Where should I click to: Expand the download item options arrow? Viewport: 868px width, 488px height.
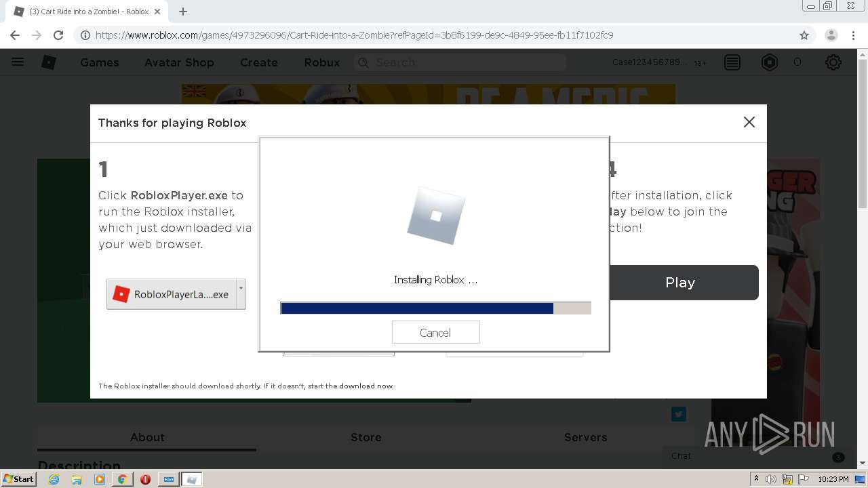click(240, 295)
